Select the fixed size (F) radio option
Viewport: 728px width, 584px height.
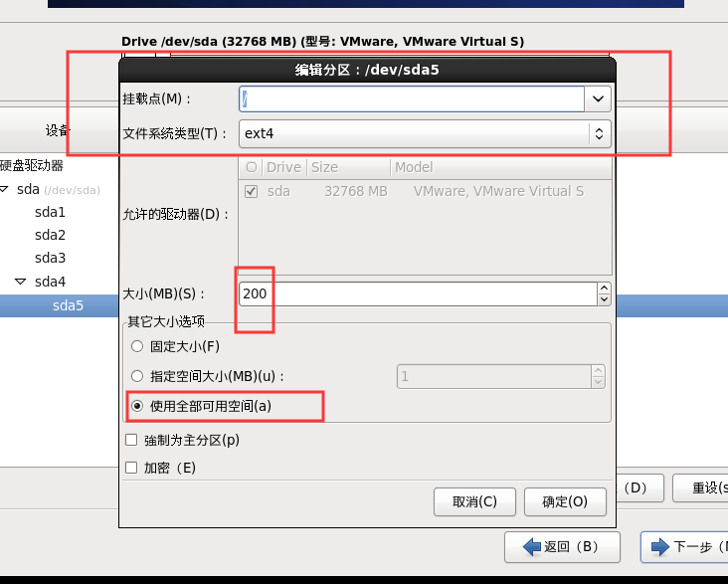point(137,346)
